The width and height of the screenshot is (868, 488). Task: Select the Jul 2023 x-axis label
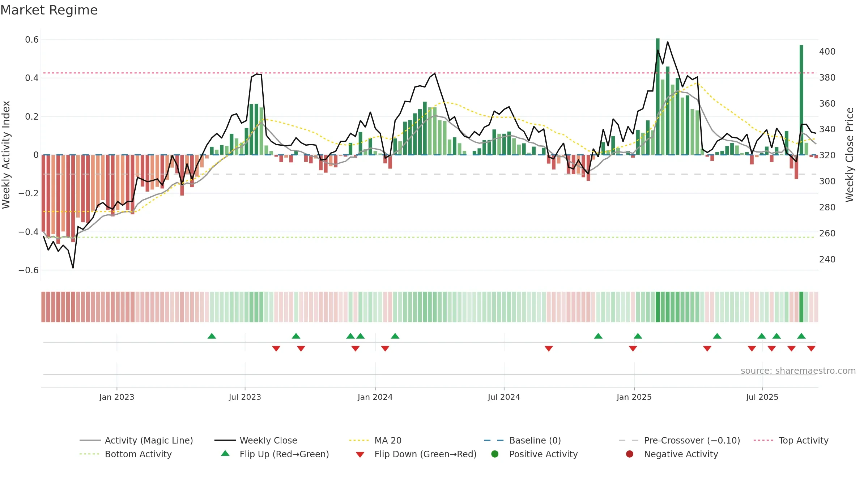point(245,397)
